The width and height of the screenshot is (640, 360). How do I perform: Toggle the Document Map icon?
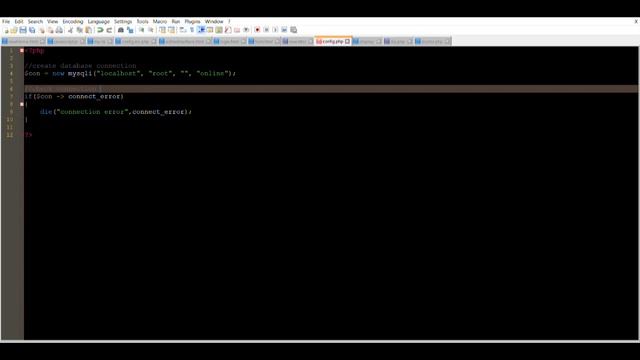(x=219, y=30)
